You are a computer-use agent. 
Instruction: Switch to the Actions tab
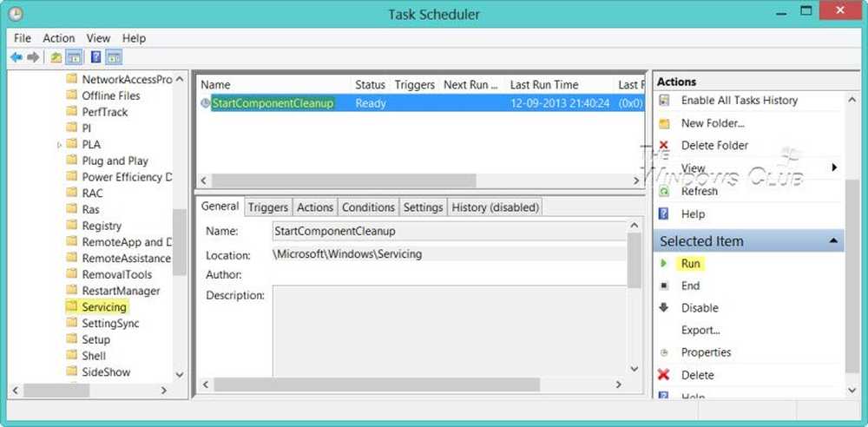[315, 207]
